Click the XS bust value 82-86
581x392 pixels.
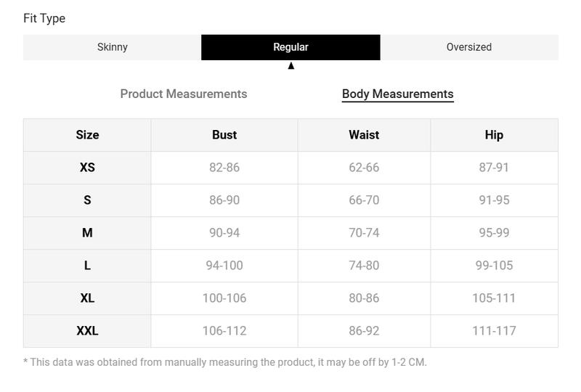[x=224, y=168]
